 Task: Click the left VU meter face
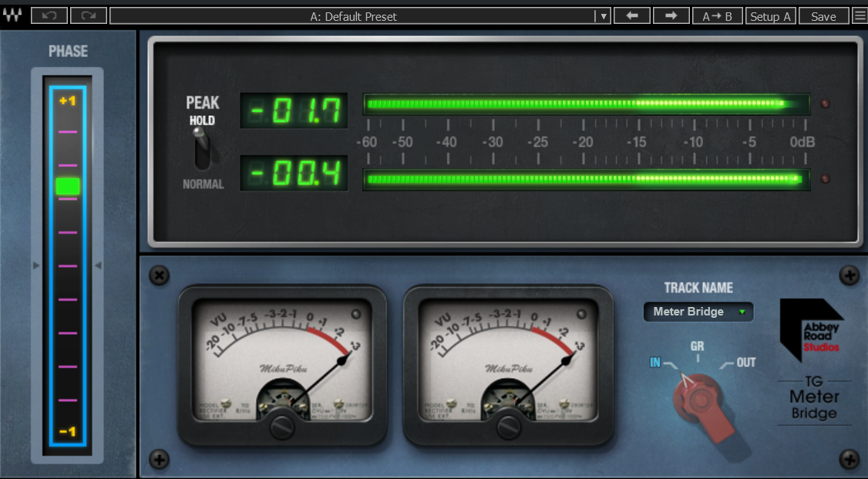coord(282,360)
